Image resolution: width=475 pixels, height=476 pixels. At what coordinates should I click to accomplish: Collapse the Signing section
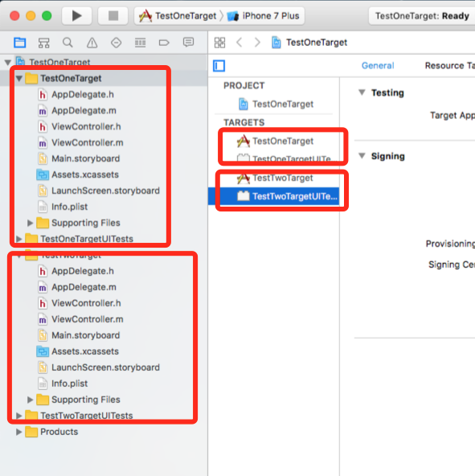(362, 156)
